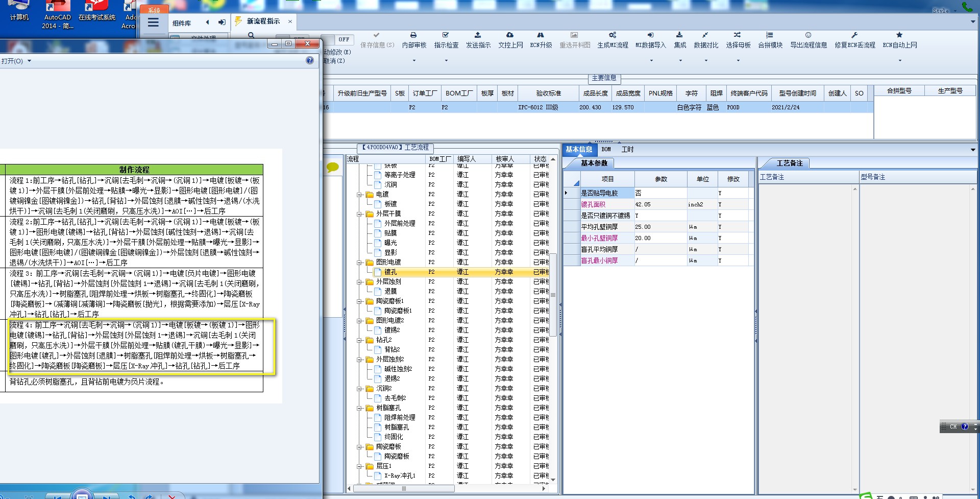This screenshot has height=499, width=980.
Task: Click the 组件库 pin icon
Action: click(x=222, y=22)
